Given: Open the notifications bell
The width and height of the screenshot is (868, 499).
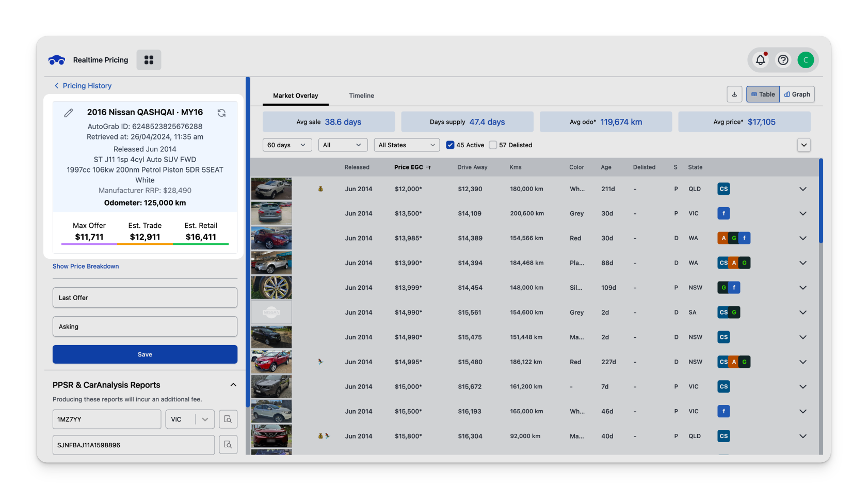Looking at the screenshot, I should [x=760, y=60].
